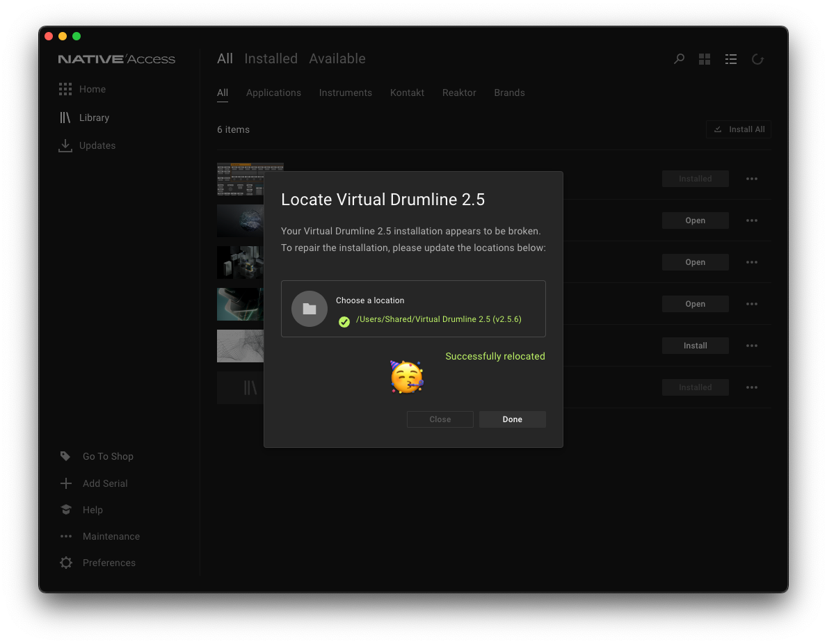Screen dimensions: 827x644
Task: Click the Done button in dialog
Action: pos(512,419)
